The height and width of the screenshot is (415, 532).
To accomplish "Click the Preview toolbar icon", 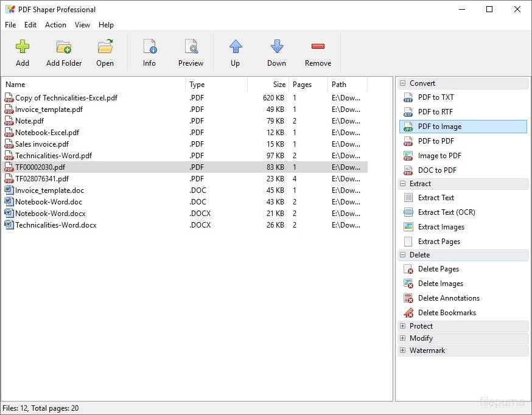I will [191, 46].
